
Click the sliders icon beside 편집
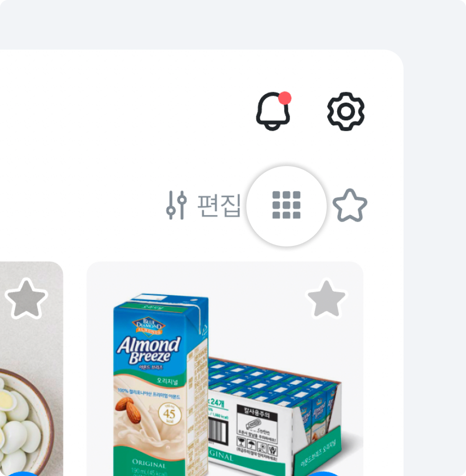click(x=176, y=205)
